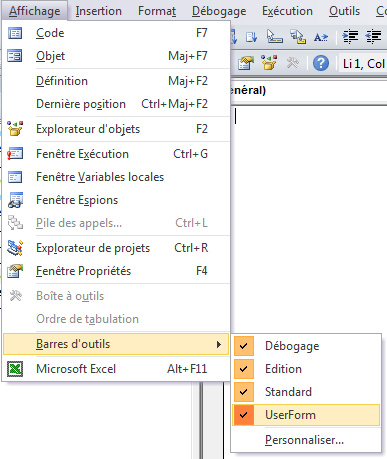Open Explorateur de projets from the menu

[116, 248]
